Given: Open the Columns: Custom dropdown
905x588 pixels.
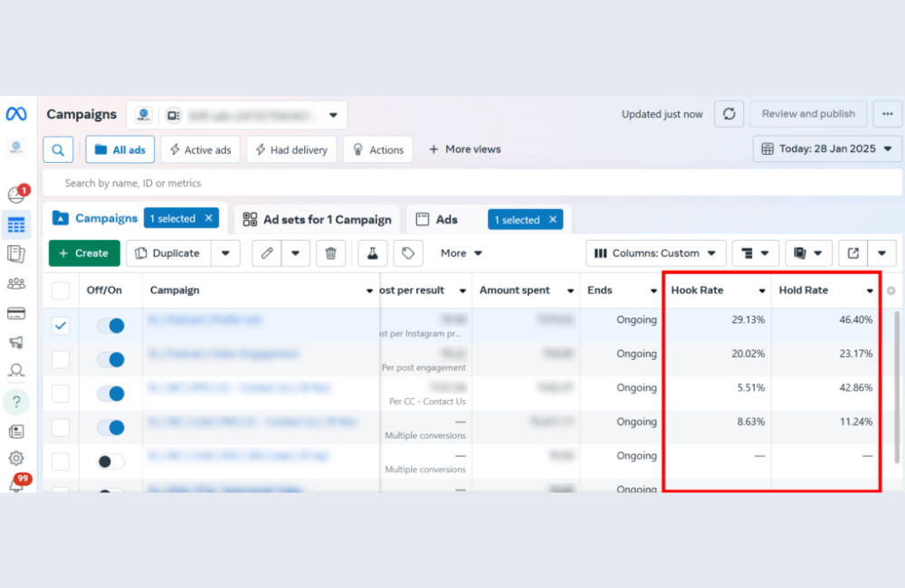Looking at the screenshot, I should pyautogui.click(x=655, y=253).
